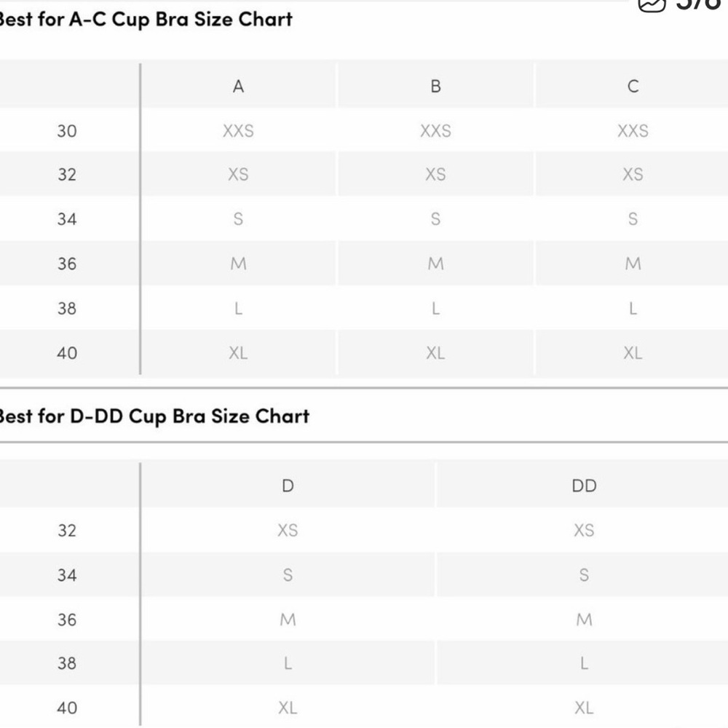Image resolution: width=728 pixels, height=728 pixels.
Task: Click L cell in the DD column
Action: tap(584, 663)
